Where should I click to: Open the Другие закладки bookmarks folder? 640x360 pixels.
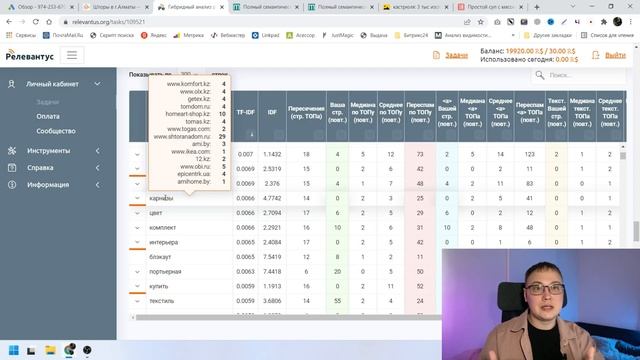coord(548,36)
